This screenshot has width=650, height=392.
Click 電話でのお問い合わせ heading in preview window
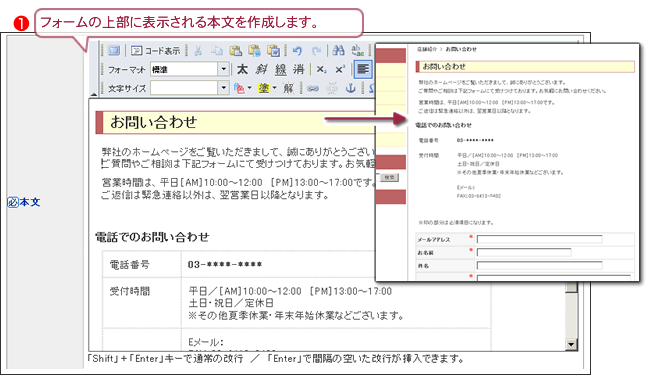coord(444,125)
